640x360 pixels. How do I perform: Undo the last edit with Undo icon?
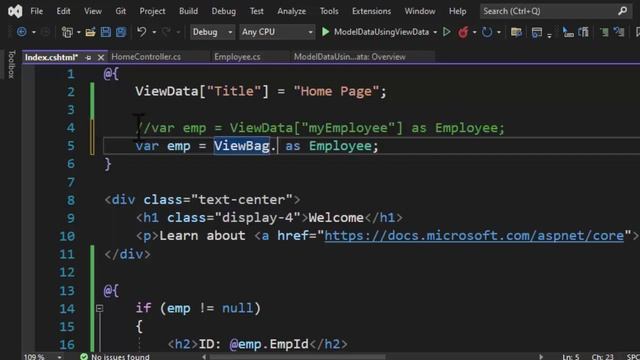(x=142, y=32)
